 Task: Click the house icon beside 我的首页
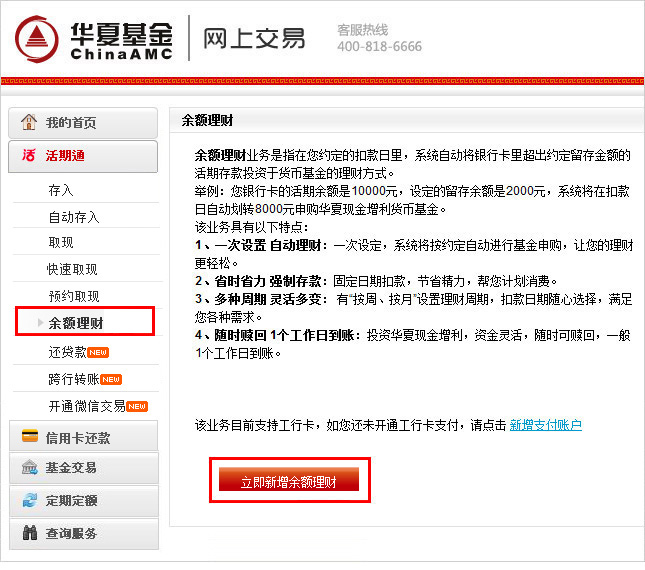click(x=29, y=122)
